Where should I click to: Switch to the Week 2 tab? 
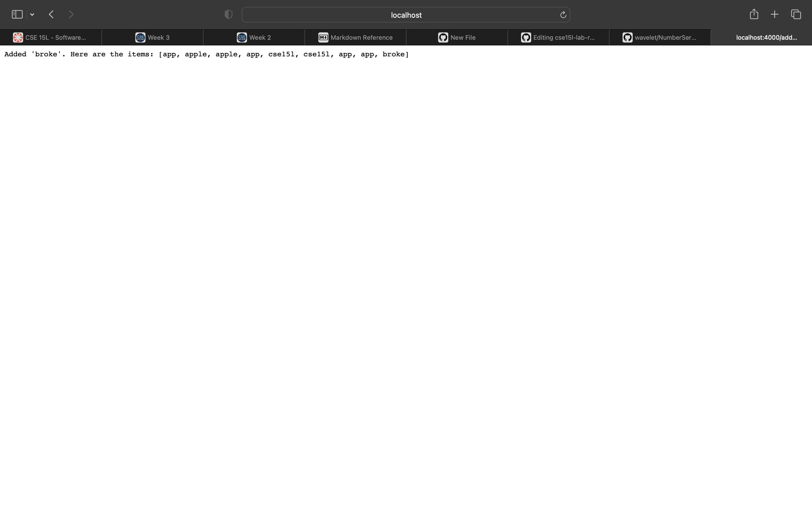coord(254,37)
